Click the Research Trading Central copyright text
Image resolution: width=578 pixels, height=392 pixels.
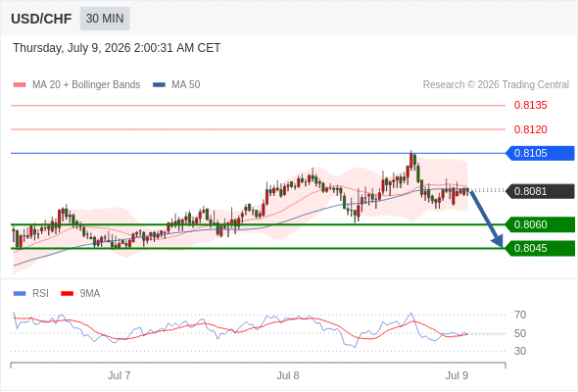[496, 85]
